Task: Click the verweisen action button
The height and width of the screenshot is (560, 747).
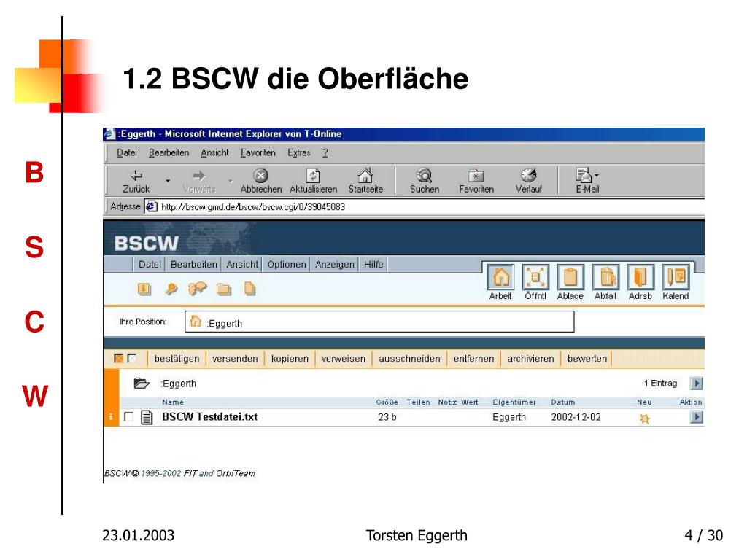Action: pos(343,359)
